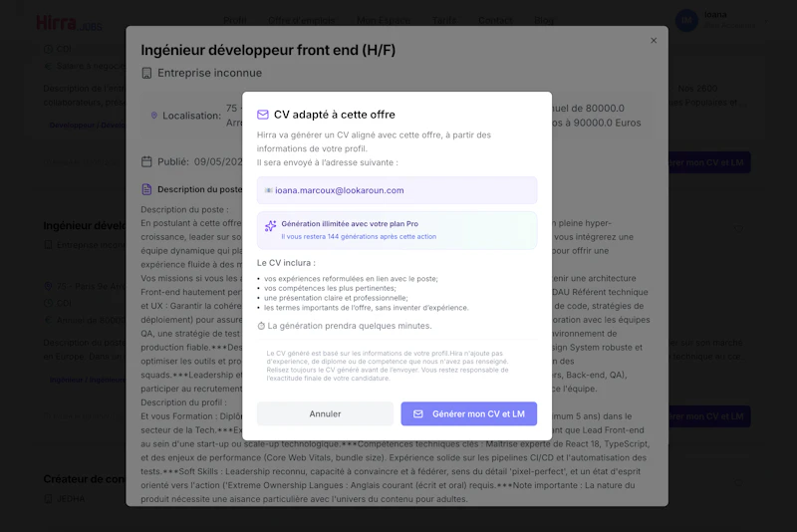797x532 pixels.
Task: Click the sparkle icon in the Pro plan banner
Action: [270, 226]
